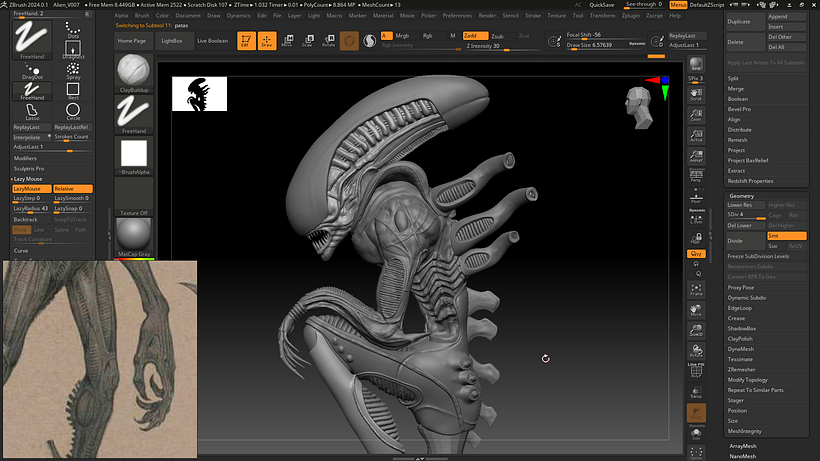Open the Material menu
This screenshot has height=461, width=820.
383,16
